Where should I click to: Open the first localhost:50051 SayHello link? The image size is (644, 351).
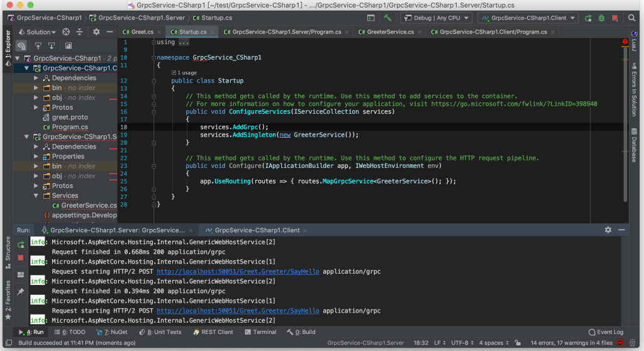coord(238,271)
